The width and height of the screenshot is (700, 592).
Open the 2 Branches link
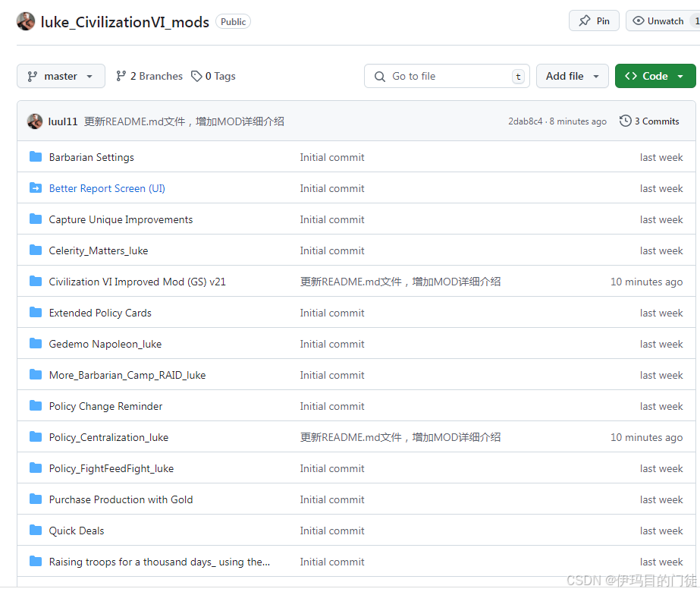(x=149, y=77)
